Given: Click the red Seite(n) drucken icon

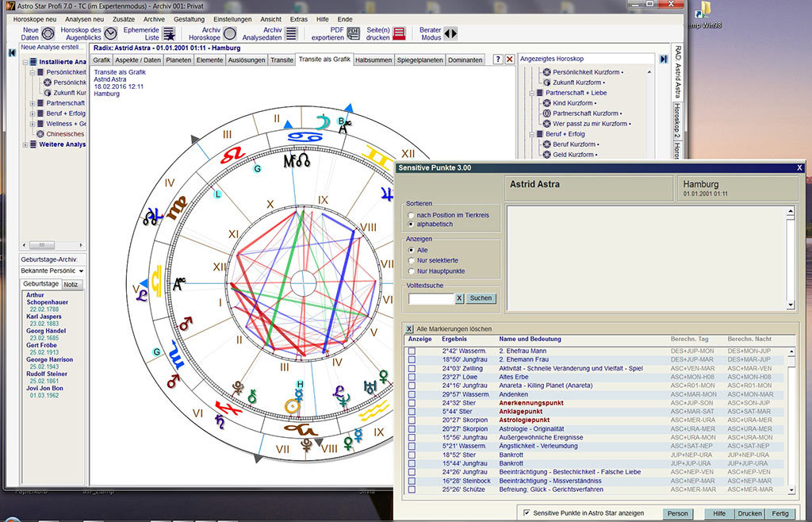Looking at the screenshot, I should pyautogui.click(x=399, y=33).
